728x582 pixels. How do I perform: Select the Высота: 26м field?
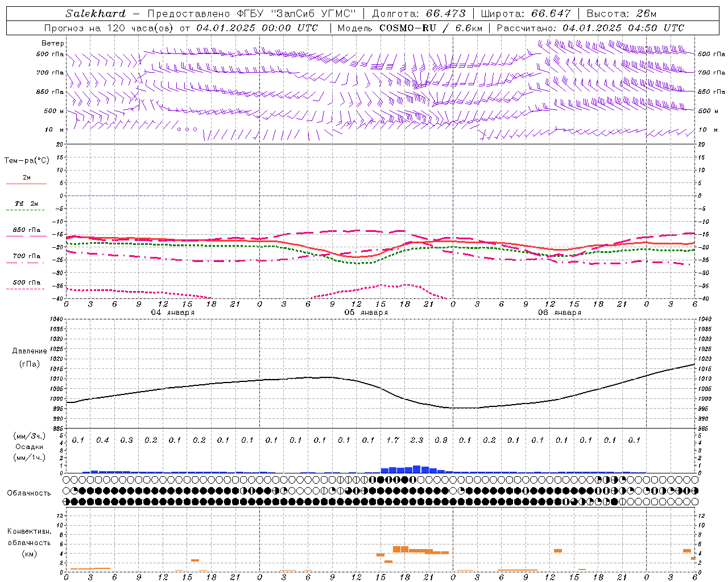click(622, 14)
